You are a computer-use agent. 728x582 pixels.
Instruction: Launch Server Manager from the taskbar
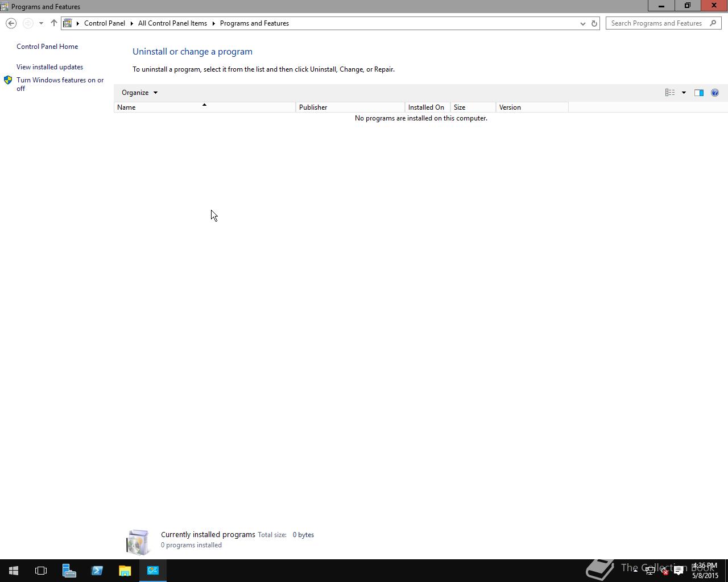tap(69, 571)
